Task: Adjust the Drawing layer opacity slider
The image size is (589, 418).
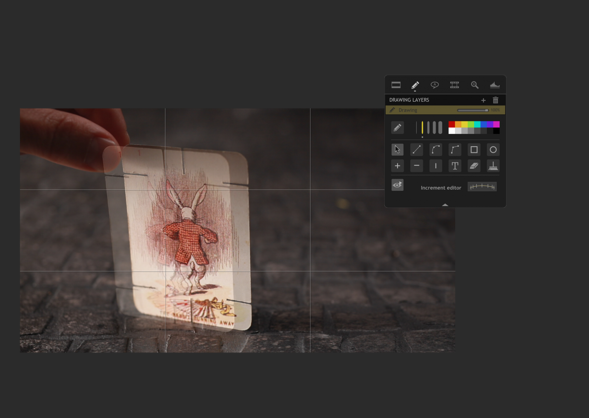Action: click(473, 110)
